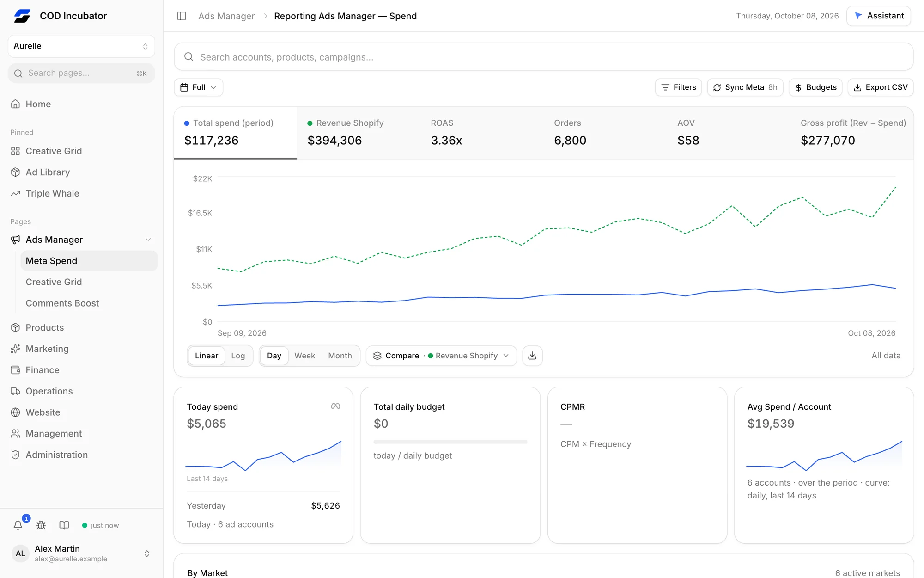
Task: Switch chart scale to Log
Action: pyautogui.click(x=238, y=356)
